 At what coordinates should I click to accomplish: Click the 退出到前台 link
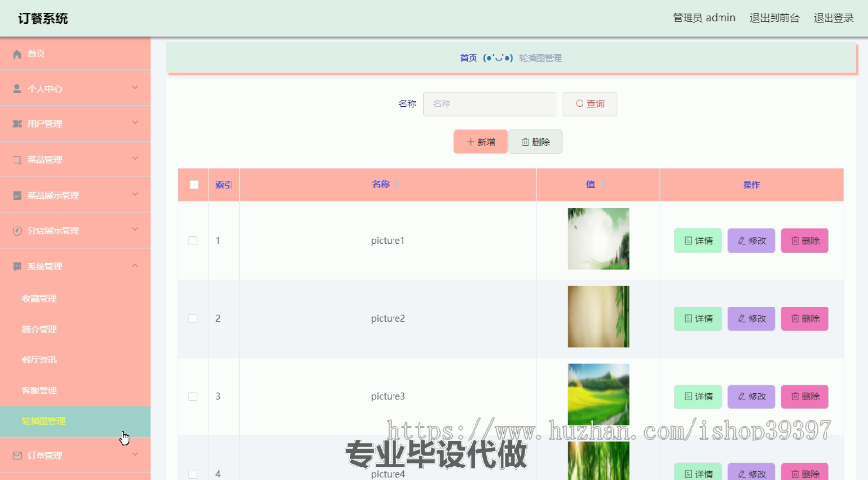(774, 18)
